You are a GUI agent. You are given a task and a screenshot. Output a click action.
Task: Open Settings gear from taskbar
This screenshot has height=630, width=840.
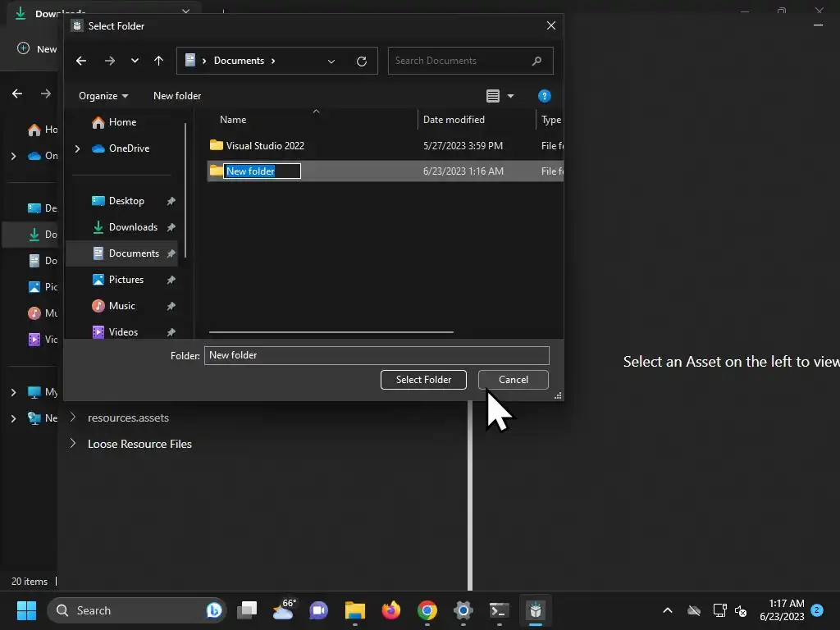tap(463, 610)
